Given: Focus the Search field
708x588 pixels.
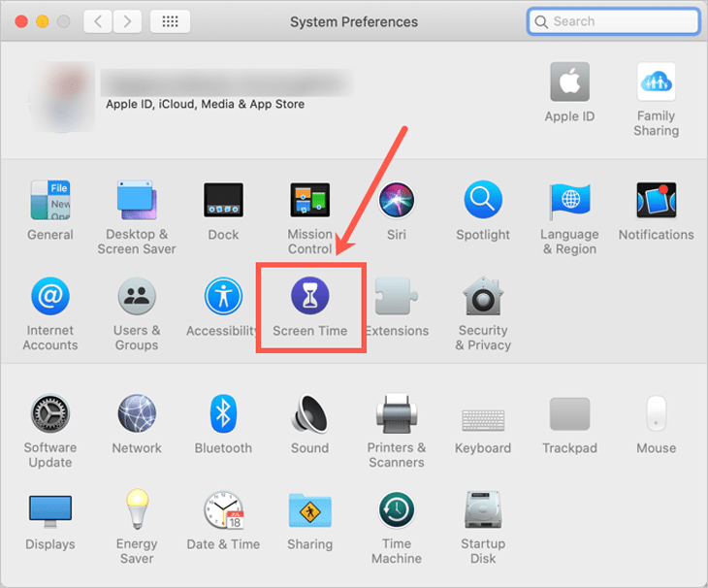Looking at the screenshot, I should (x=613, y=21).
